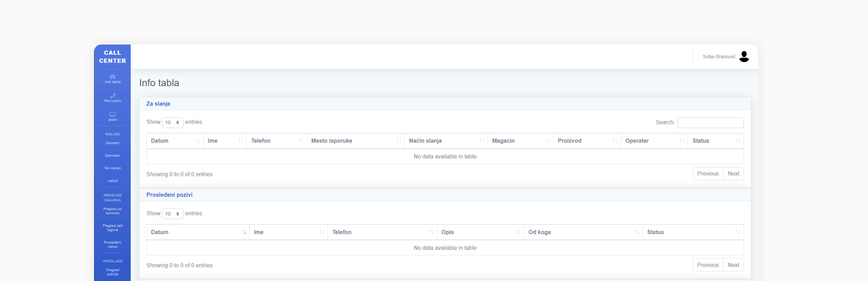Click the Novi poziv phone icon

[x=113, y=96]
